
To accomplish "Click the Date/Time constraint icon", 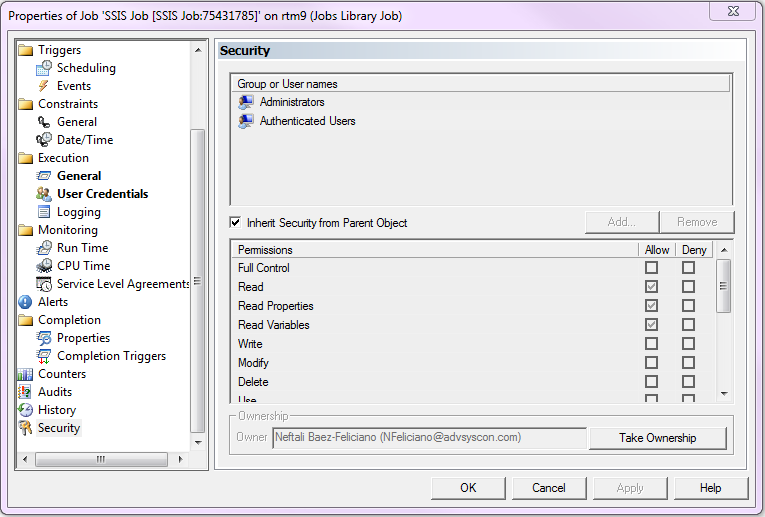I will point(44,140).
